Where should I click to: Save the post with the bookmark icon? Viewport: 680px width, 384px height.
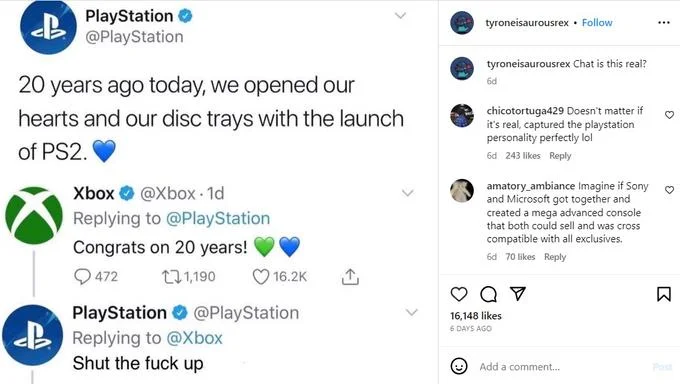click(664, 294)
